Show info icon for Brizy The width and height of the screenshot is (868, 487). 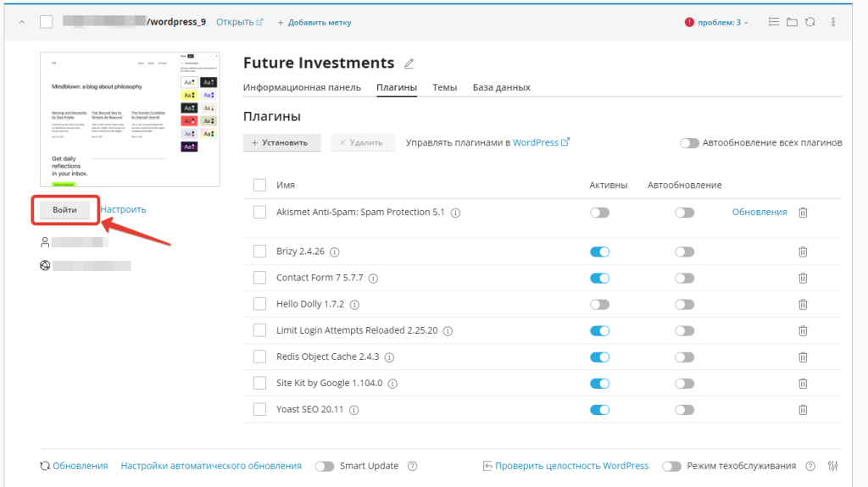334,252
